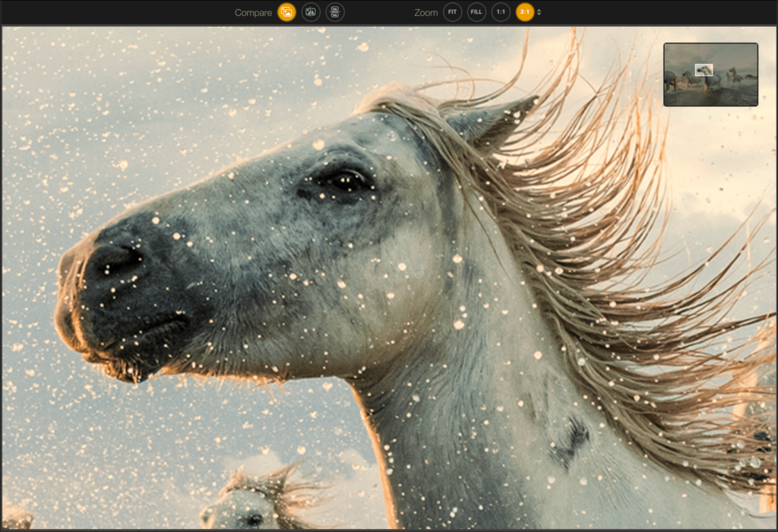Select the single image compare mode
Screen dimensions: 778x532
(x=286, y=12)
